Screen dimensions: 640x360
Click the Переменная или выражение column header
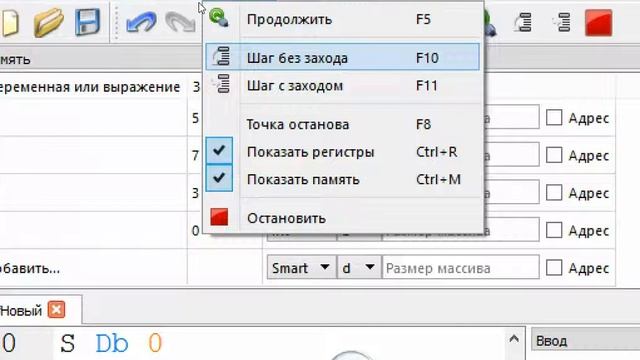[90, 87]
